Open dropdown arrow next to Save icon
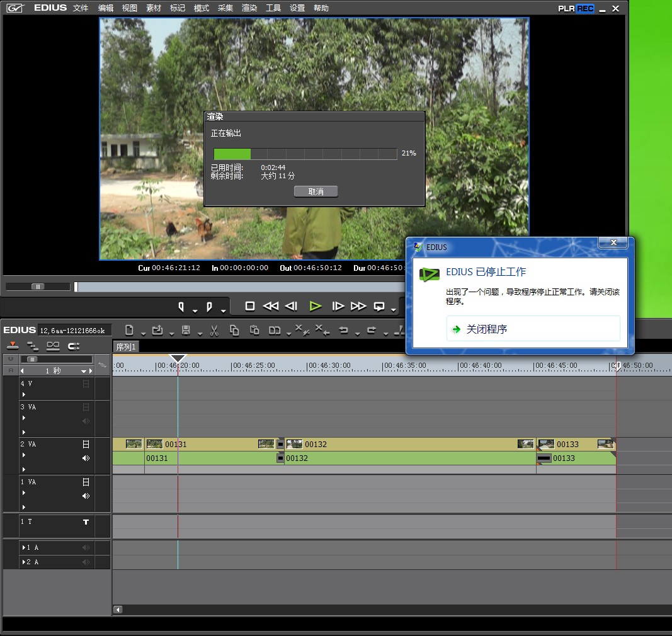 point(200,334)
